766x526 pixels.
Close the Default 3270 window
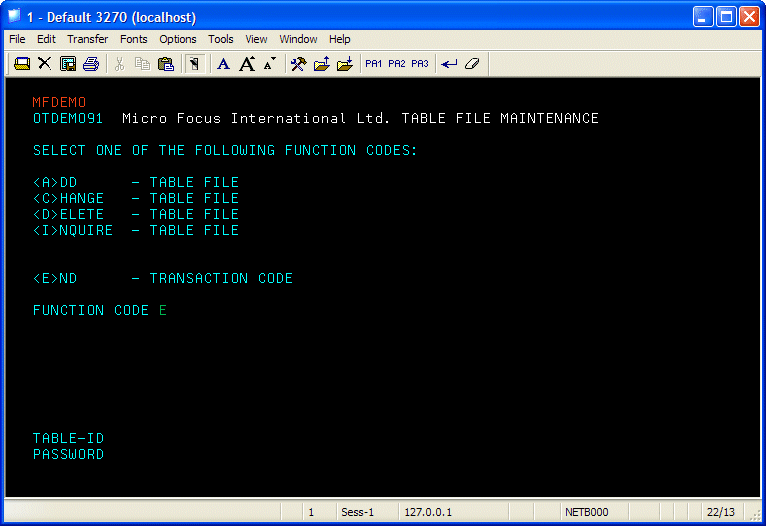(x=749, y=17)
